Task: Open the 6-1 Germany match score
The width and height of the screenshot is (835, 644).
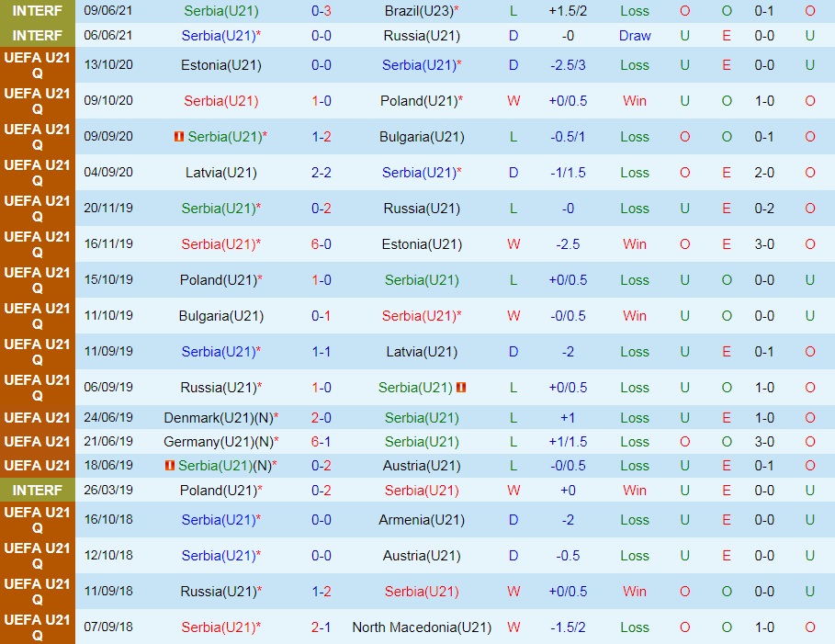Action: 321,442
